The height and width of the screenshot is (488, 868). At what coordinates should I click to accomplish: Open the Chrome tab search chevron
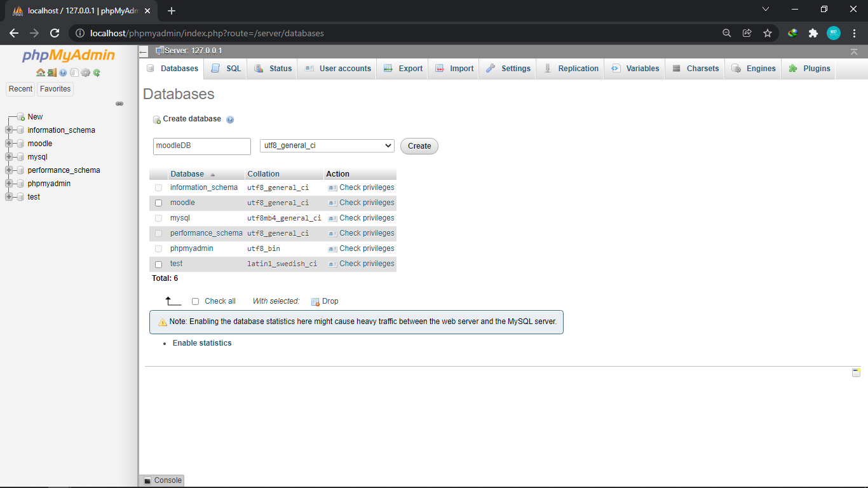(765, 10)
